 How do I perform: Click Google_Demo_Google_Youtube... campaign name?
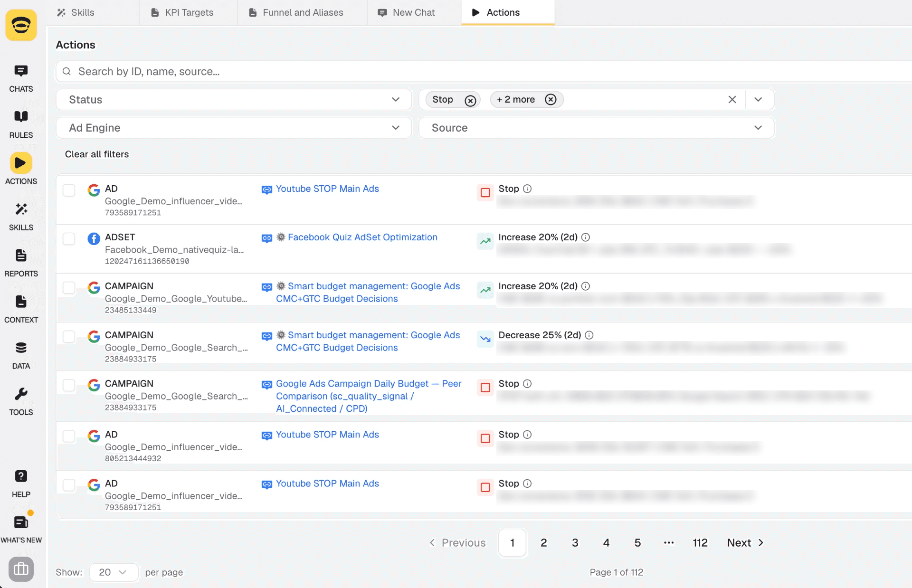click(x=176, y=298)
